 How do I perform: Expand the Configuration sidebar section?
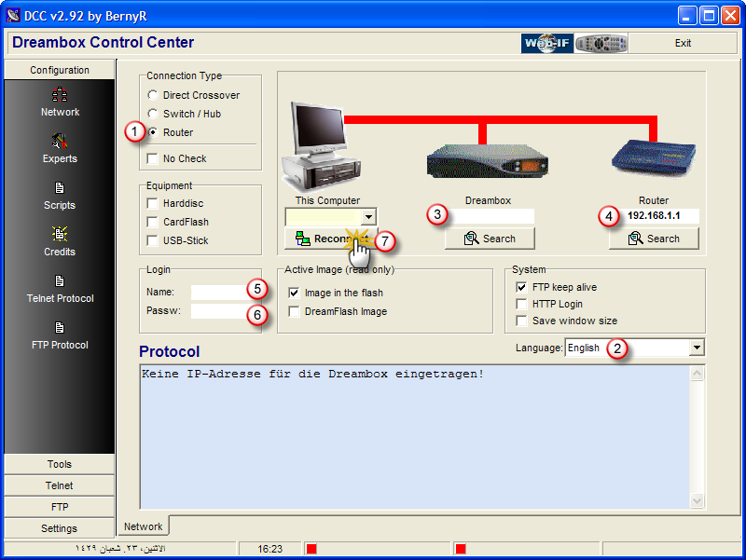(60, 70)
